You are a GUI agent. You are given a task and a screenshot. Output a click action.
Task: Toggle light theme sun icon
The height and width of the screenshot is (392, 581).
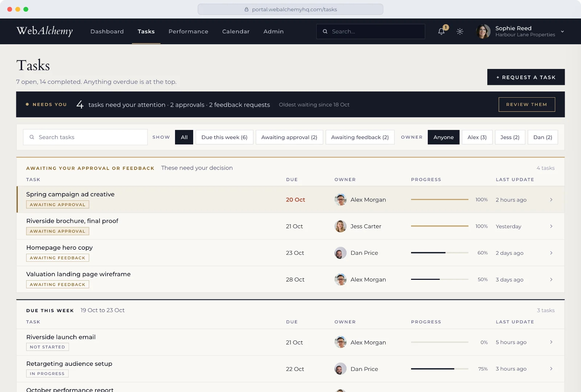460,32
